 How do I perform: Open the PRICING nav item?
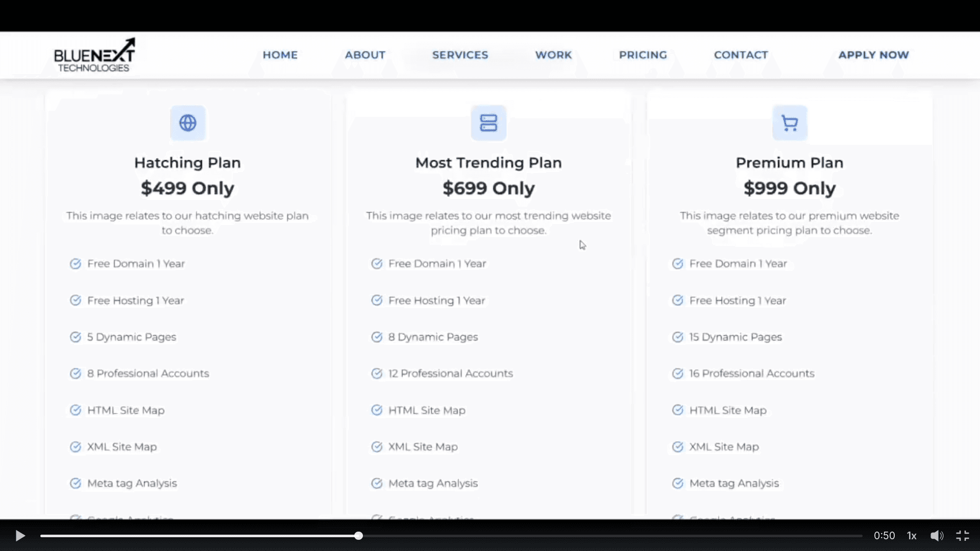(x=643, y=55)
